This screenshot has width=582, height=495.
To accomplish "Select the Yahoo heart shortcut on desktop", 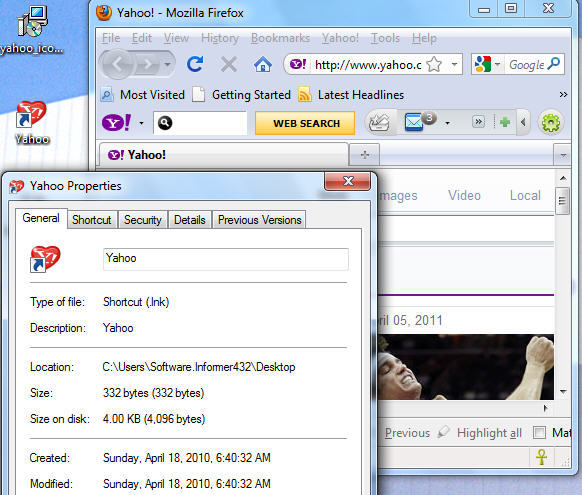I will point(32,122).
